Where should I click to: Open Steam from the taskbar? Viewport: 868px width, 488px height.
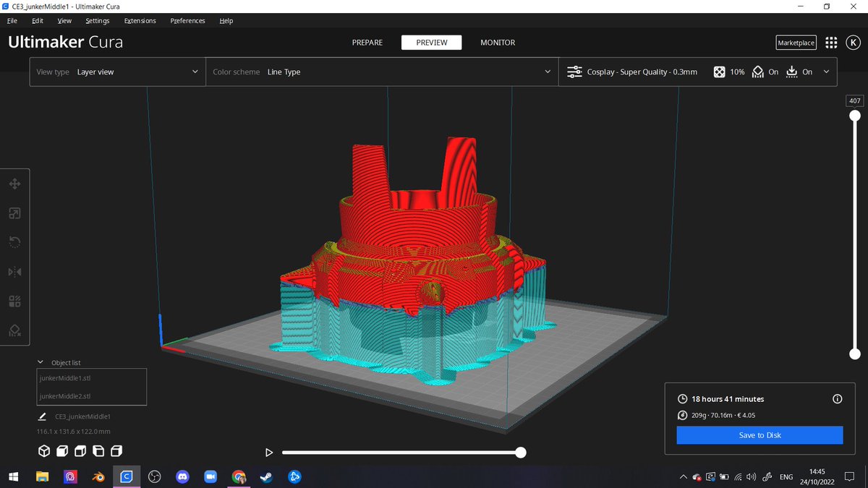point(266,477)
